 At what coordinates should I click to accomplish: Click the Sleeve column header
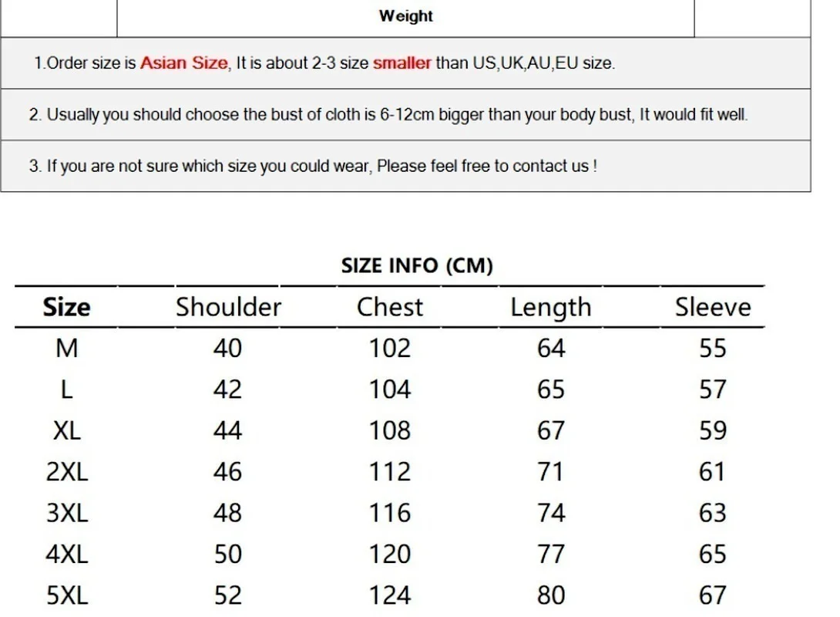(713, 307)
